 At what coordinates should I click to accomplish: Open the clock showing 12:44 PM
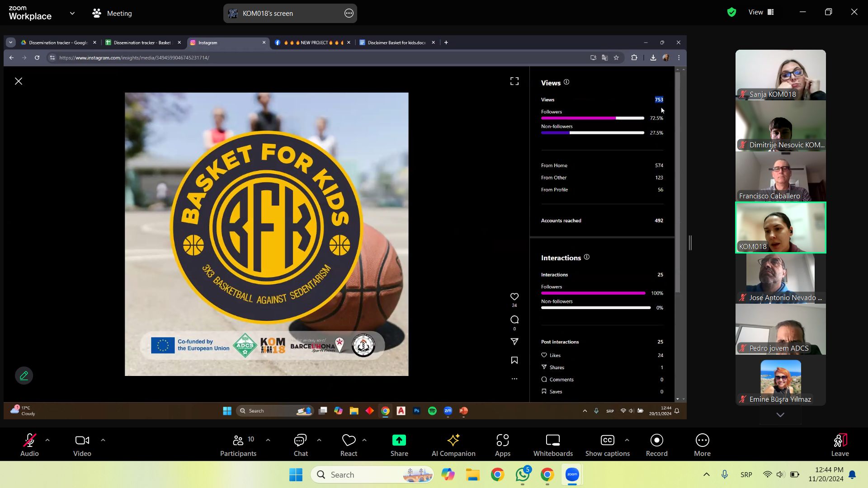point(826,474)
